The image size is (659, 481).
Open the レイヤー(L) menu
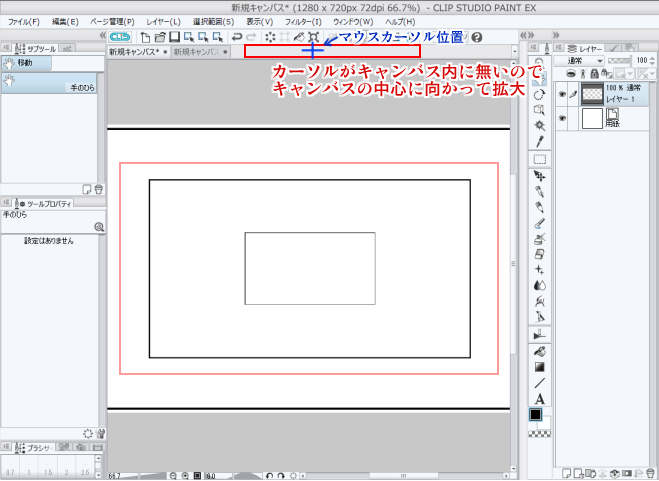coord(163,21)
